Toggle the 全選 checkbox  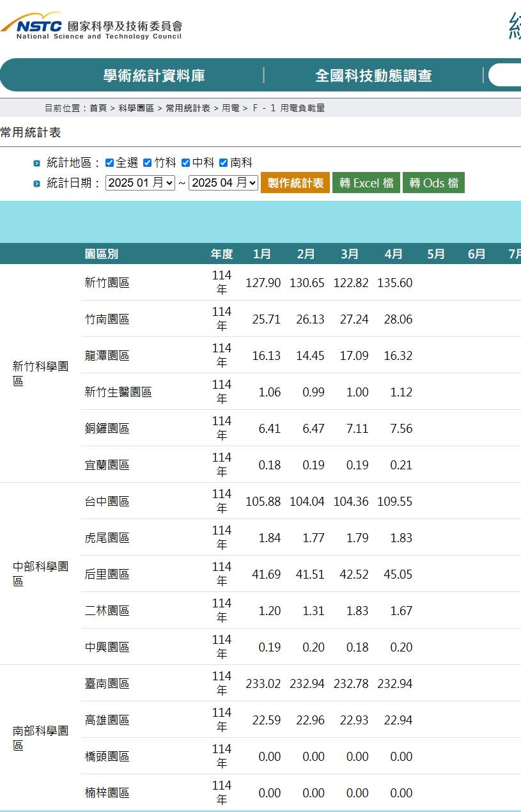coord(109,163)
